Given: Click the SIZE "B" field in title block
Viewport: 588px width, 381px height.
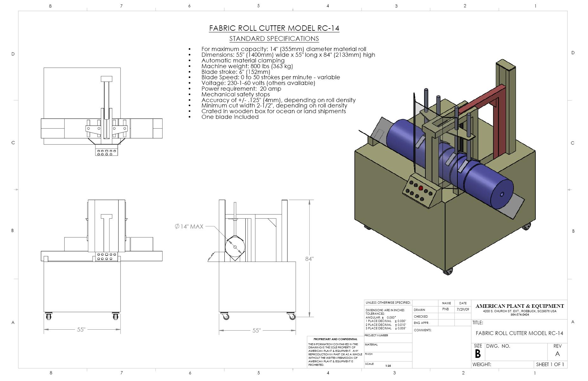Looking at the screenshot, I should 478,354.
